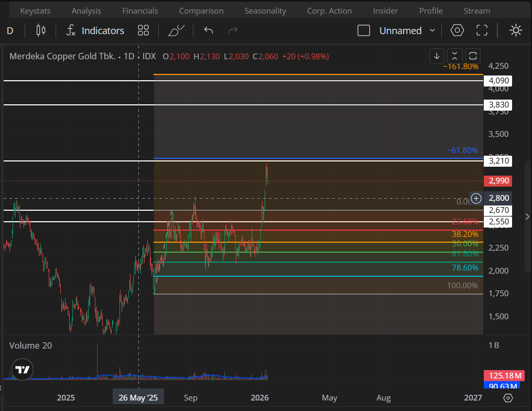Screen dimensions: 532x411
Task: Click the layout square icon beside Unnamed
Action: click(x=364, y=30)
